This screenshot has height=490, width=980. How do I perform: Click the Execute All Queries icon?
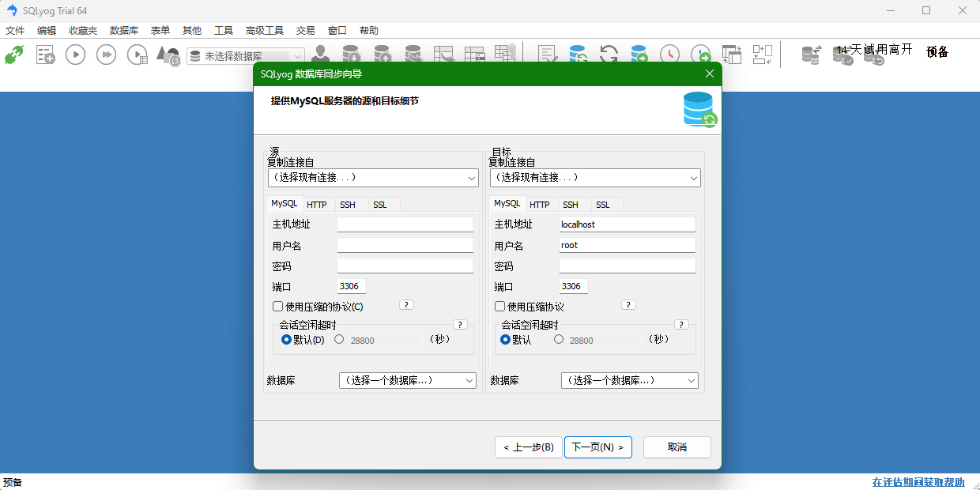point(106,55)
